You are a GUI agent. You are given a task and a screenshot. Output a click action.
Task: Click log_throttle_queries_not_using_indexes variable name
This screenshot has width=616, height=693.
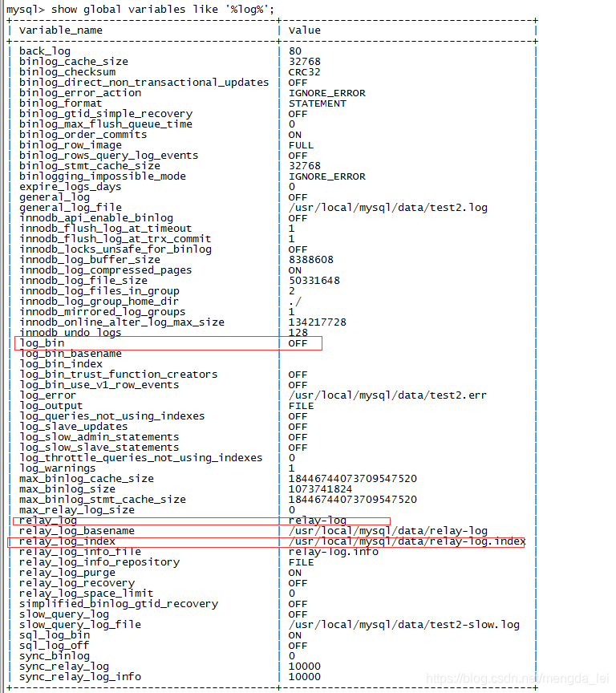click(x=141, y=458)
